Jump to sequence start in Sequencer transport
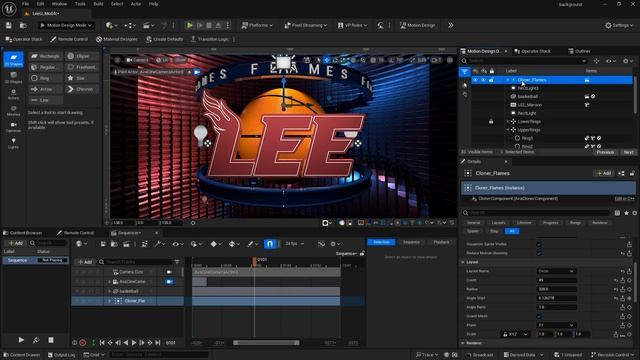Viewport: 640px width, 360px height. coord(102,343)
